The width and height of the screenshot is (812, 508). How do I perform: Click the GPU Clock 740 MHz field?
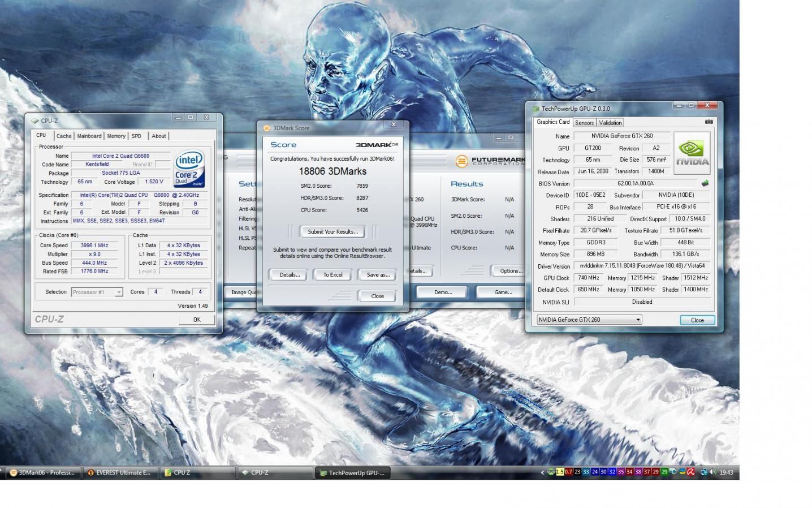(588, 278)
